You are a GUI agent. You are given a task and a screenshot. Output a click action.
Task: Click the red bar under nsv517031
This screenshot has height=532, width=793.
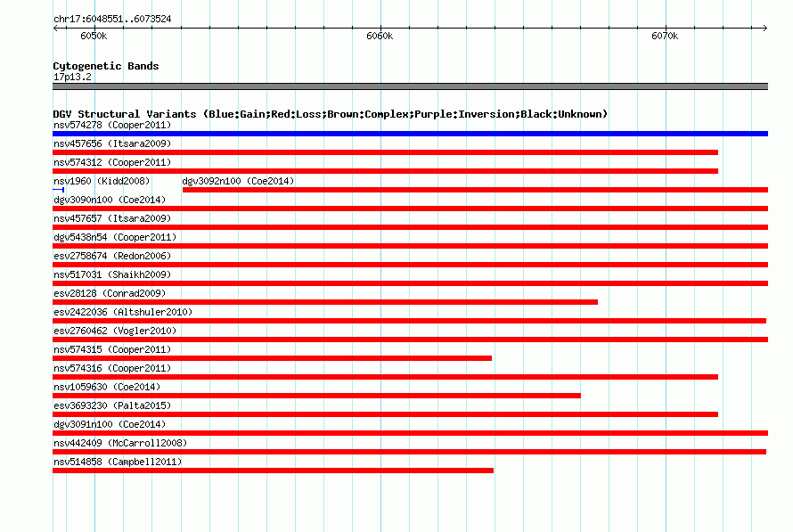[x=410, y=283]
